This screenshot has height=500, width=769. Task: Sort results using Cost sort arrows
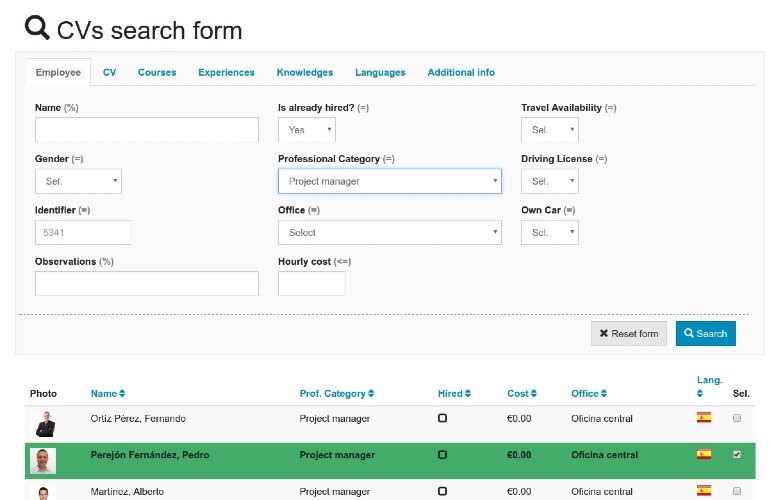coord(534,394)
